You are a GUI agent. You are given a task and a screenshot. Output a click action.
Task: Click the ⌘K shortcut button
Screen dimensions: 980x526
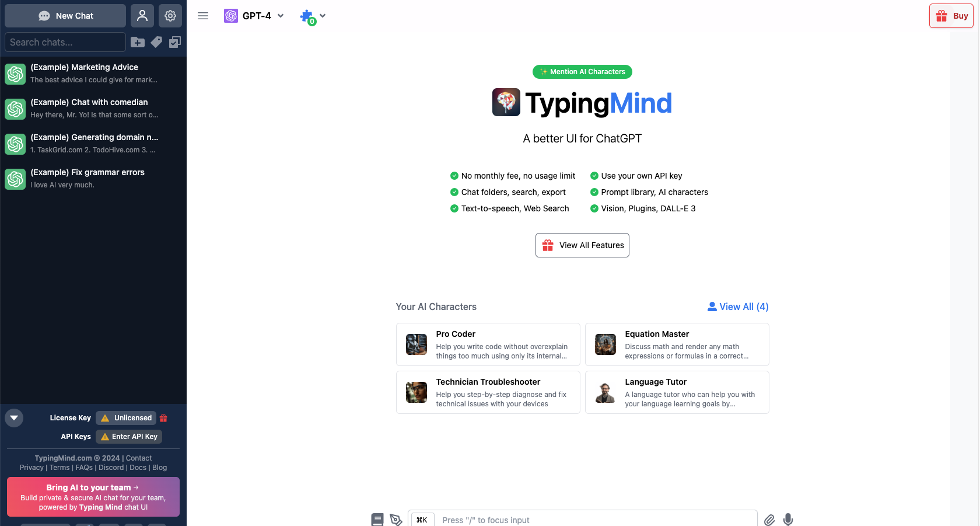(x=422, y=520)
